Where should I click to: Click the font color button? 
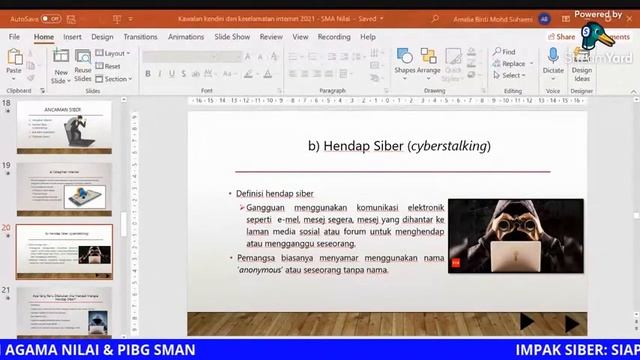[268, 74]
